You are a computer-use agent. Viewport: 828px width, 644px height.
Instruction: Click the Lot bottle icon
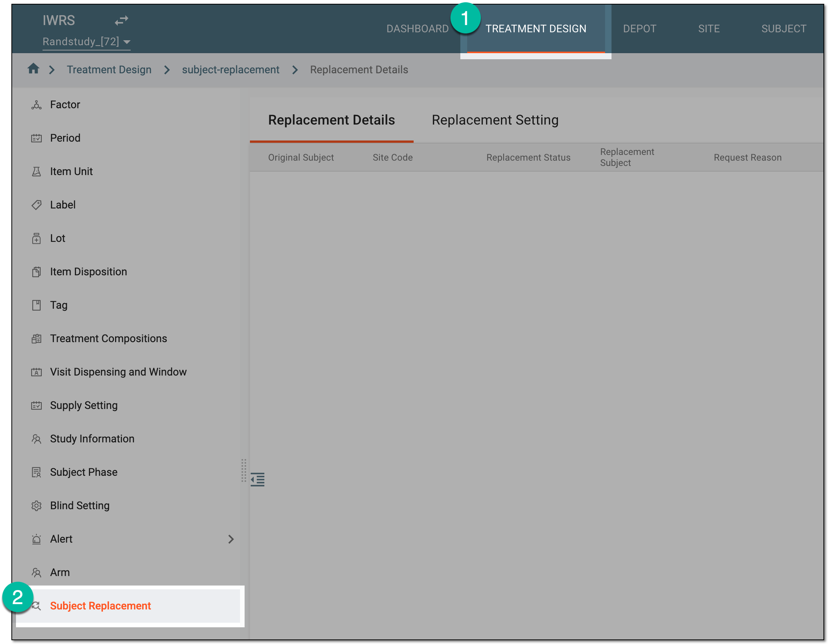(x=36, y=238)
